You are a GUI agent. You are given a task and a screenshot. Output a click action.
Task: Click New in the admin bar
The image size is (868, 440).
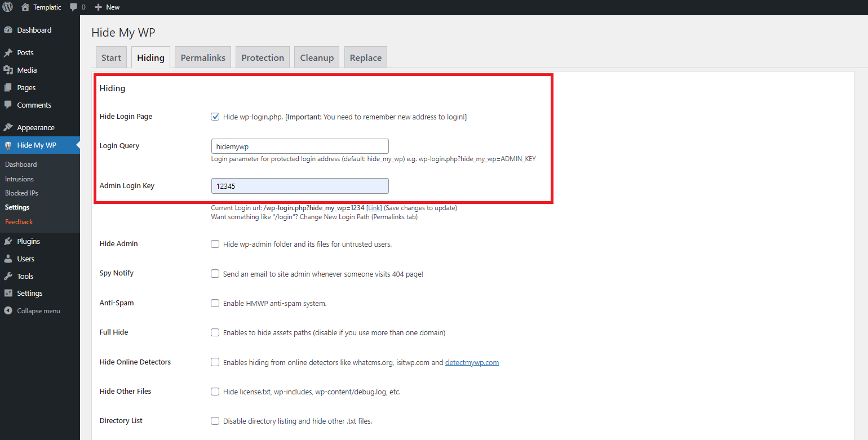(x=113, y=7)
